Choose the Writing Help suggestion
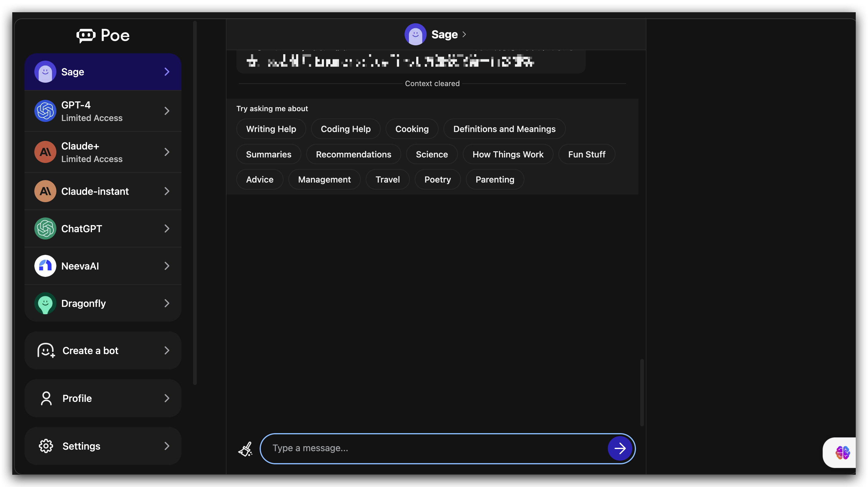The image size is (868, 487). pos(271,129)
